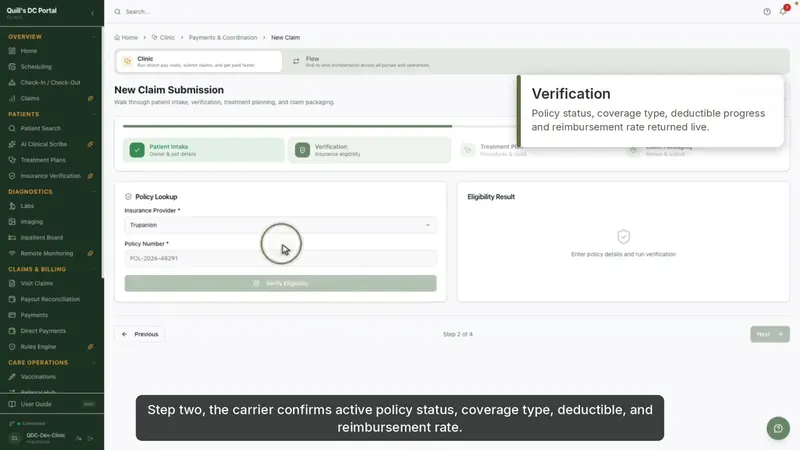
Task: Collapse the Diagnostics section
Action: [94, 192]
